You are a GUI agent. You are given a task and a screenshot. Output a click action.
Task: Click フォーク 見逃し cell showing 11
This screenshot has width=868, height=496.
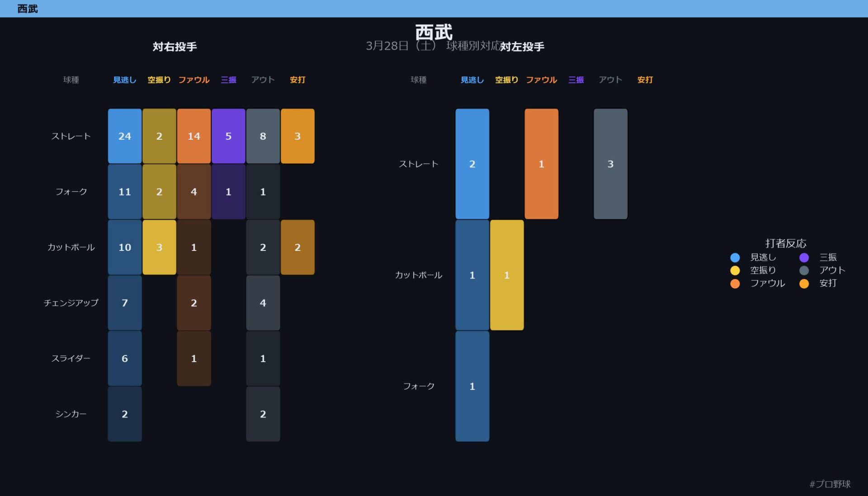125,192
